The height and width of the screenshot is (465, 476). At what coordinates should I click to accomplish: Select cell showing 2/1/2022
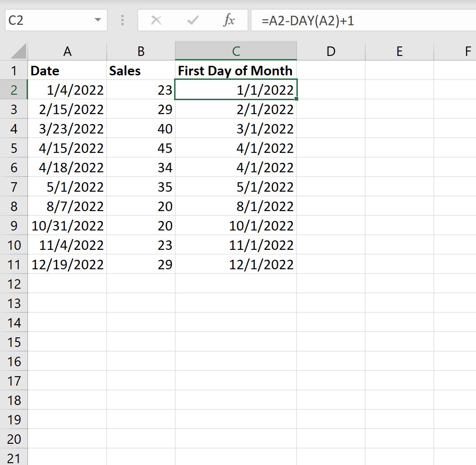[236, 109]
